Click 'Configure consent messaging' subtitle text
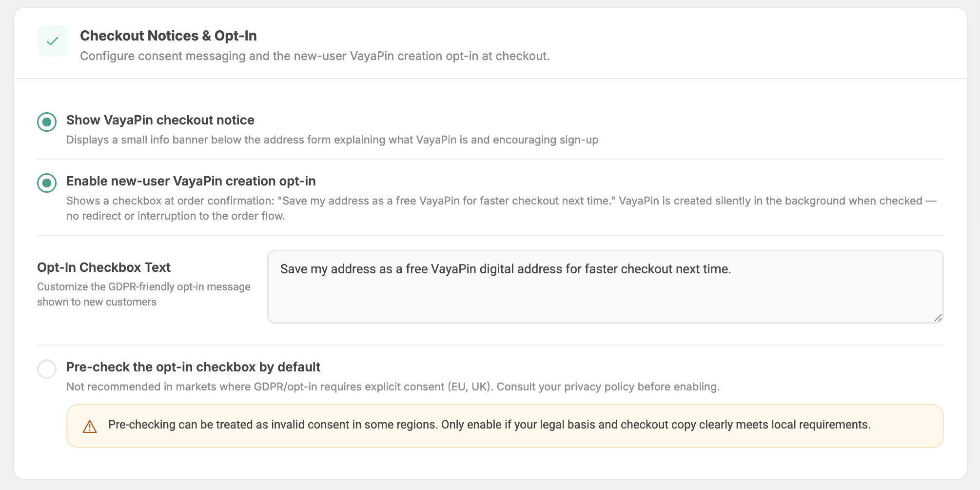This screenshot has width=980, height=490. point(314,56)
